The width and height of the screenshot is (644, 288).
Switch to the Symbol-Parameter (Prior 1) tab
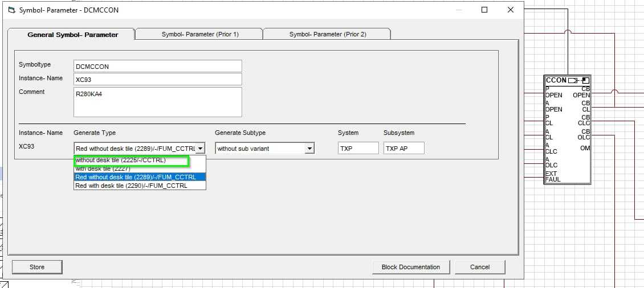coord(199,34)
